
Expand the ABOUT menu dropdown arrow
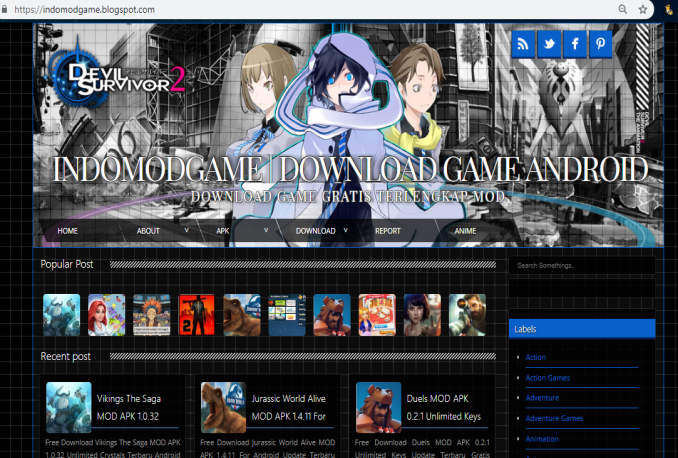(x=187, y=230)
